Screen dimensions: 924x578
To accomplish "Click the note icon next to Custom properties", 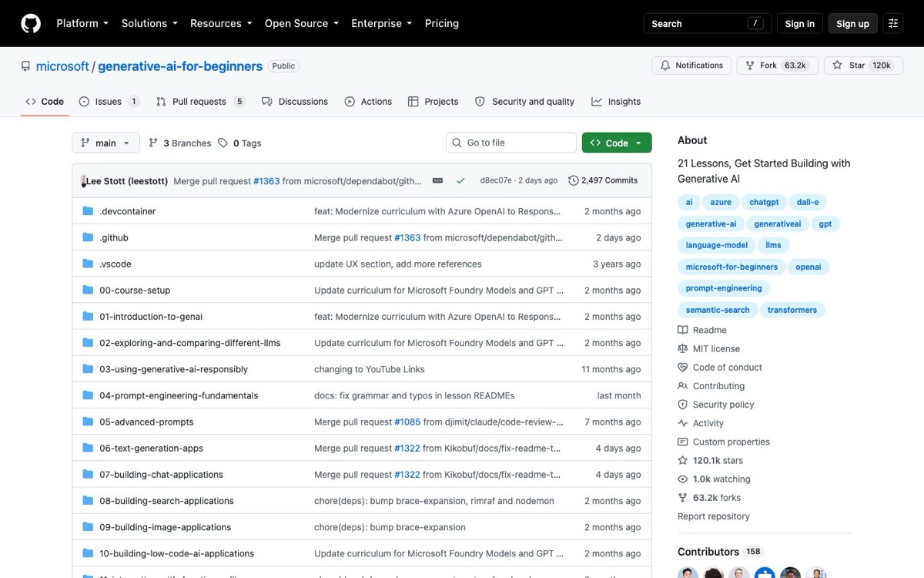I will [x=682, y=442].
